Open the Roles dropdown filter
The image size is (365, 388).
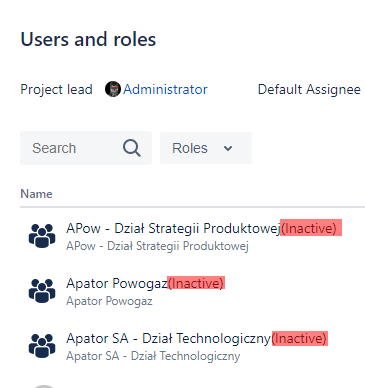click(206, 148)
